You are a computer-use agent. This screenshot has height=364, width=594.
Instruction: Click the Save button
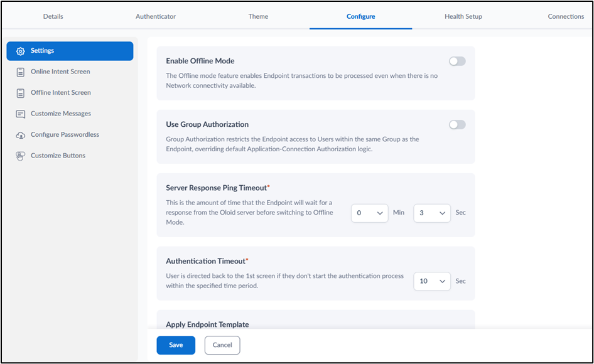click(176, 345)
